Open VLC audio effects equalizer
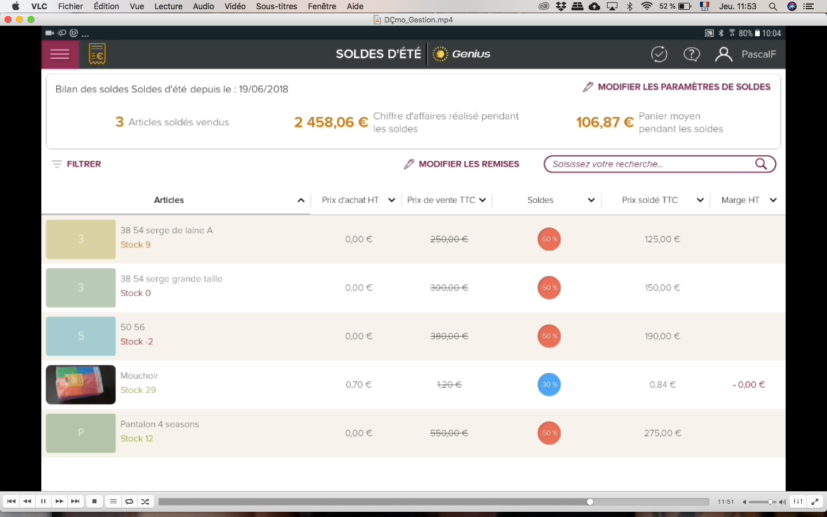The height and width of the screenshot is (517, 827). [798, 501]
